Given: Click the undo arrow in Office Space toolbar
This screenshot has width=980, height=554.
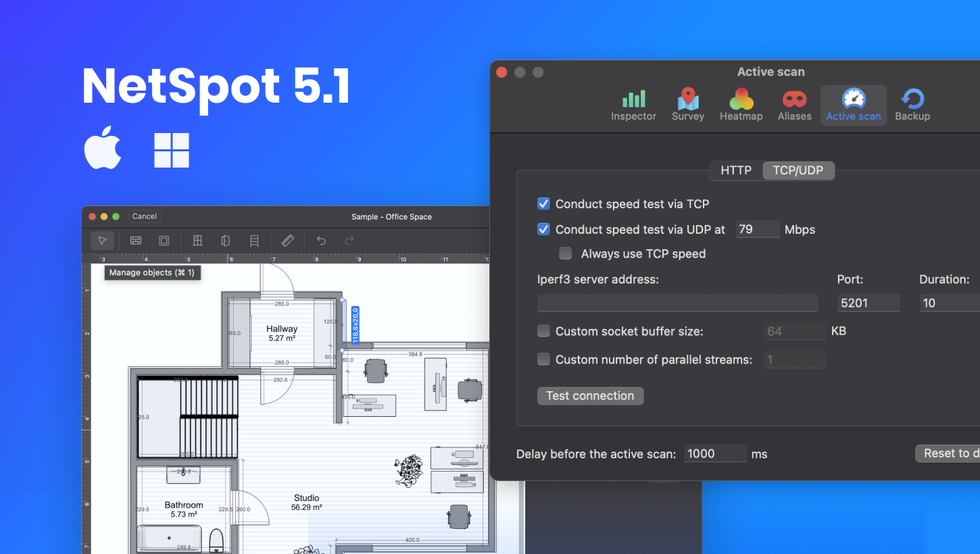Looking at the screenshot, I should click(x=321, y=241).
